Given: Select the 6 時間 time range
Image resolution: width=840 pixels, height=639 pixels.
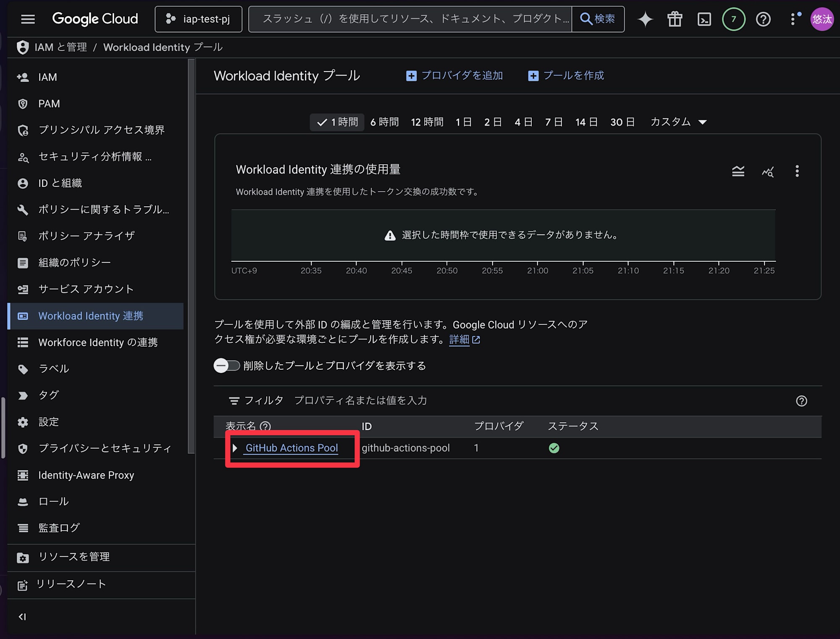Looking at the screenshot, I should click(x=384, y=122).
